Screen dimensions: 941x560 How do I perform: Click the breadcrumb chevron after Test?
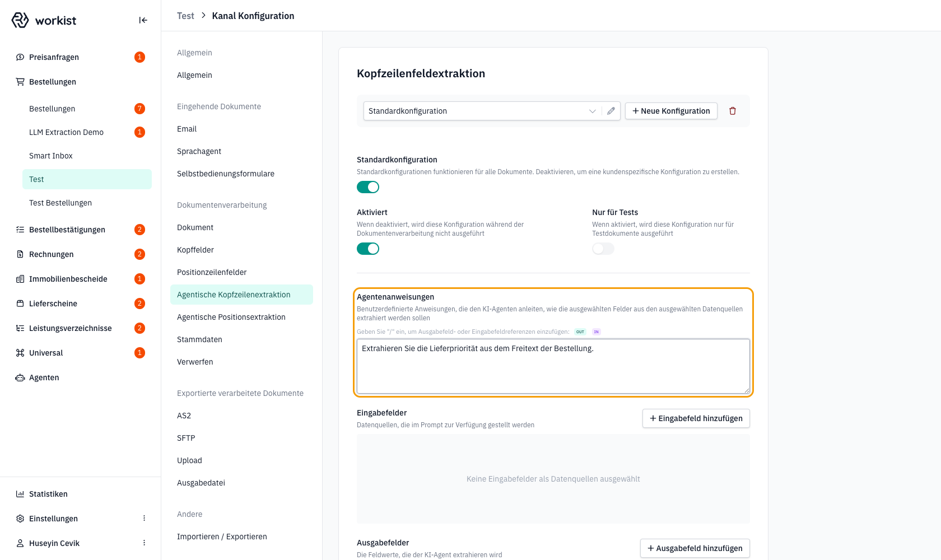pos(203,16)
